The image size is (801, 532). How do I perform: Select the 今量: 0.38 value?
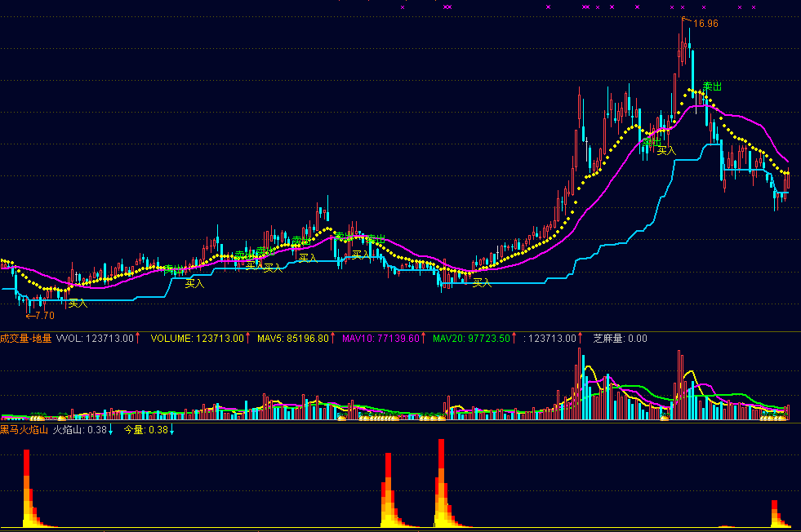[x=145, y=430]
